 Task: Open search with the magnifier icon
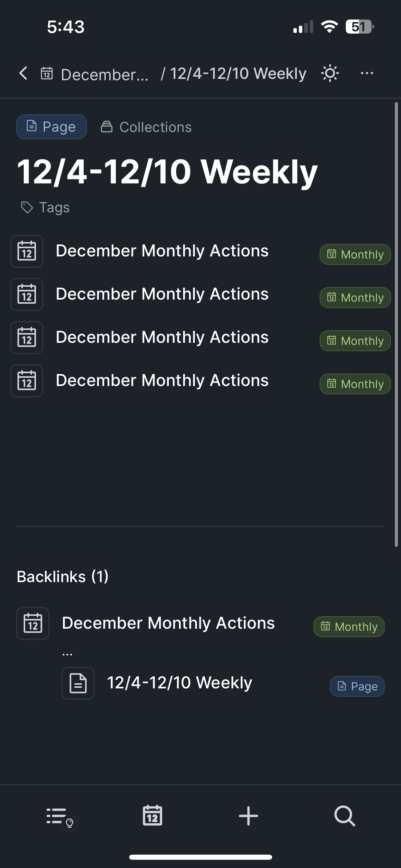pos(344,816)
